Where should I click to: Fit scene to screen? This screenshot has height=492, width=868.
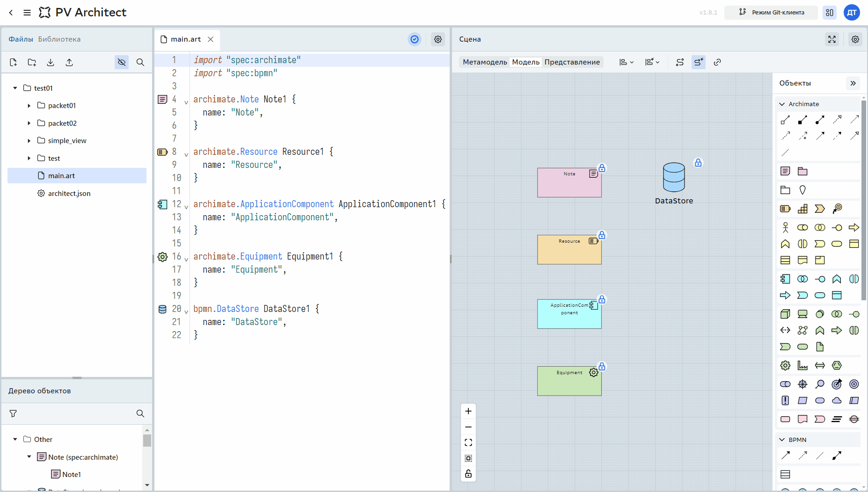click(468, 442)
